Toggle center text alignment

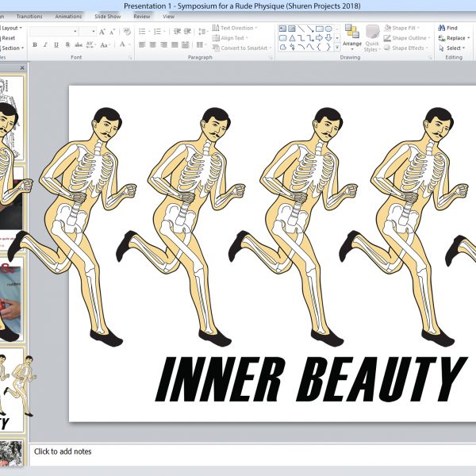(x=153, y=45)
